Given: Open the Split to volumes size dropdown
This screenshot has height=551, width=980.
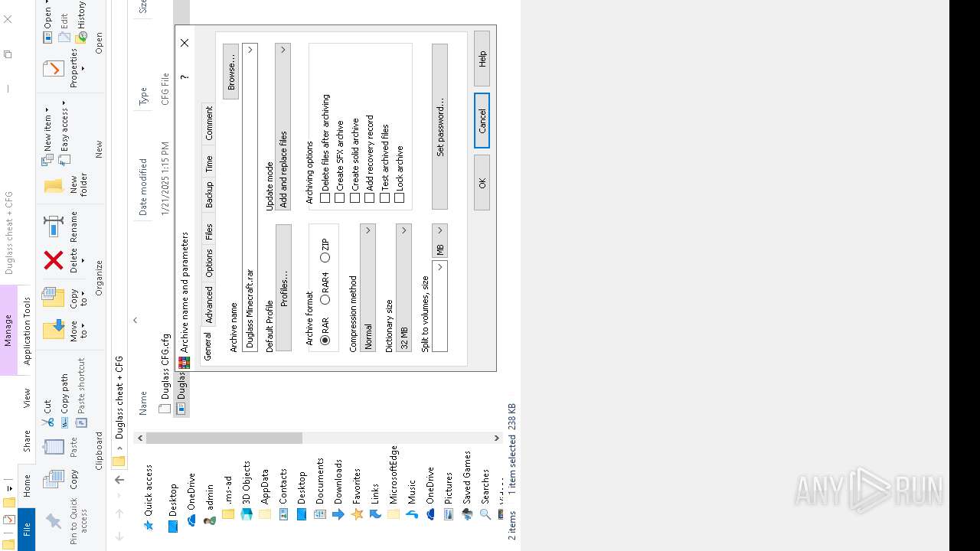Looking at the screenshot, I should 439,266.
